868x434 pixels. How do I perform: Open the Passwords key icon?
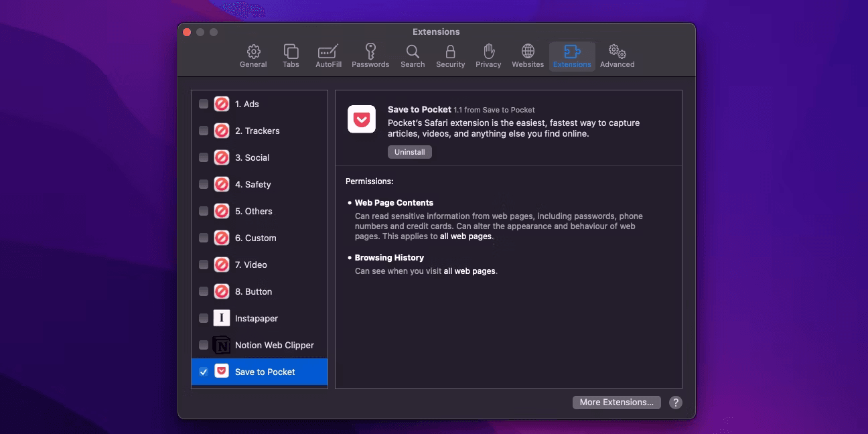[370, 52]
